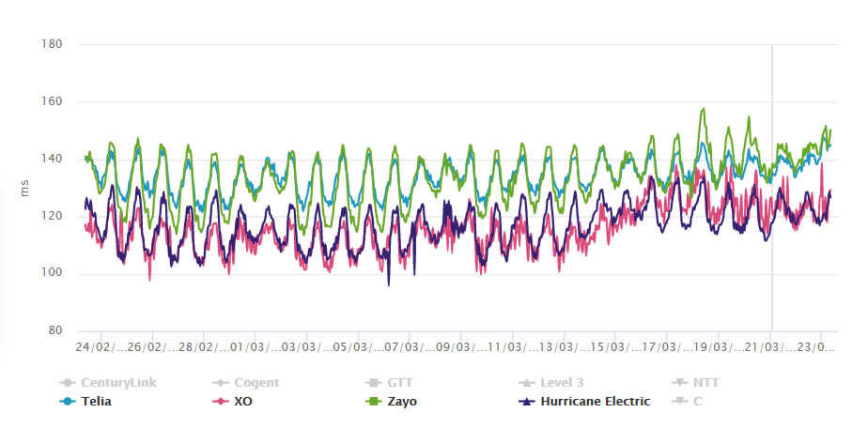Screen dimensions: 868x444
Task: Click the 80 y-axis label
Action: (x=54, y=330)
